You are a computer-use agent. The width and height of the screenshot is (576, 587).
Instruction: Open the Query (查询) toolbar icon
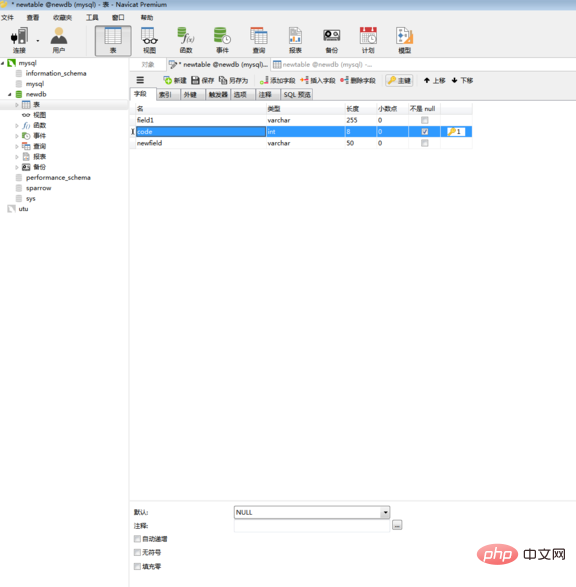coord(259,40)
